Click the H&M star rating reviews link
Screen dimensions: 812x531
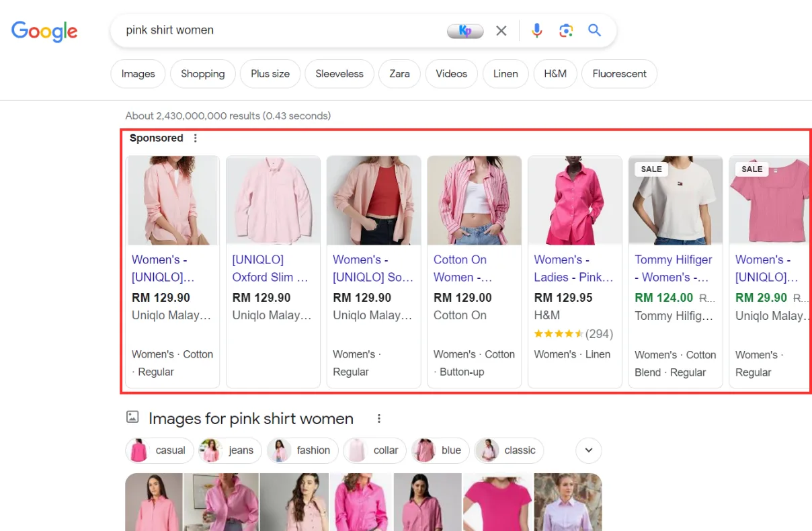575,333
